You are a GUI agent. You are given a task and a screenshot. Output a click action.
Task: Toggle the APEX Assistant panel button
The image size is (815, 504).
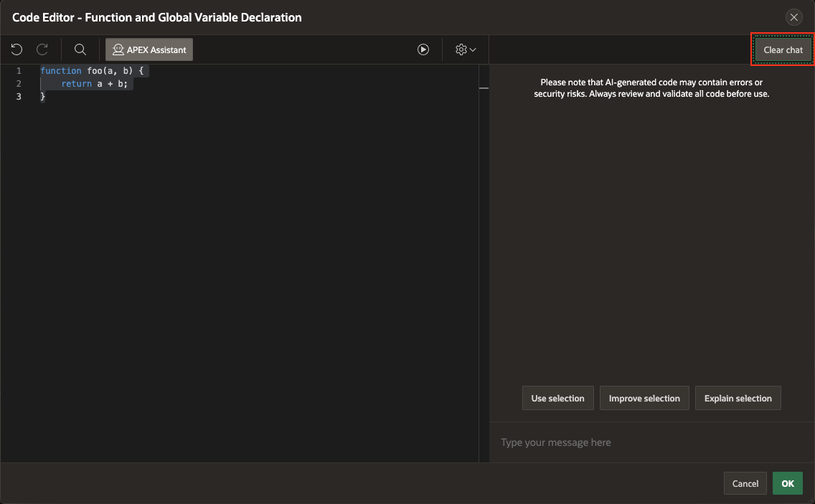(x=149, y=49)
